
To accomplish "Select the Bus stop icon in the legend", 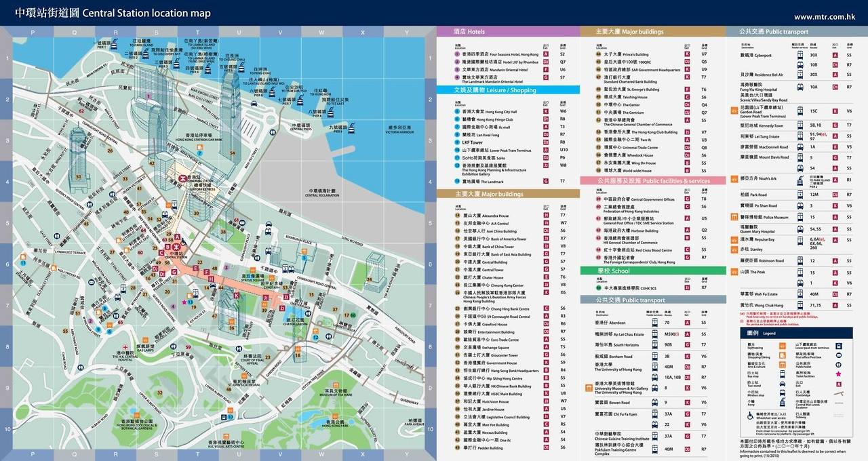I will coord(782,374).
